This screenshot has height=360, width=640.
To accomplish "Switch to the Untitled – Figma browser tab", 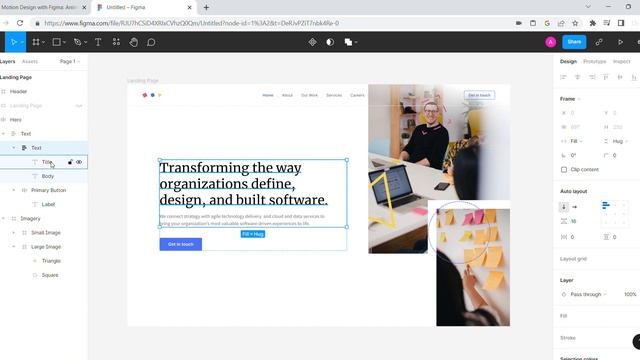I will point(143,7).
